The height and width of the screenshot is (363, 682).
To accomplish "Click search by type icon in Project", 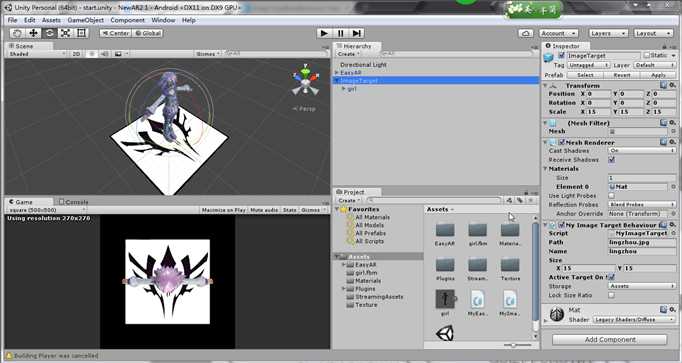I will (x=509, y=200).
